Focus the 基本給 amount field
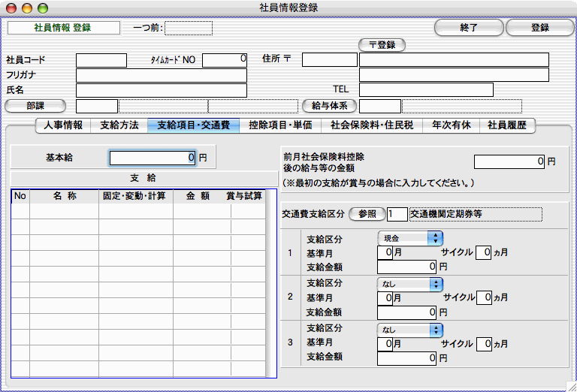Image resolution: width=577 pixels, height=392 pixels. pos(154,158)
